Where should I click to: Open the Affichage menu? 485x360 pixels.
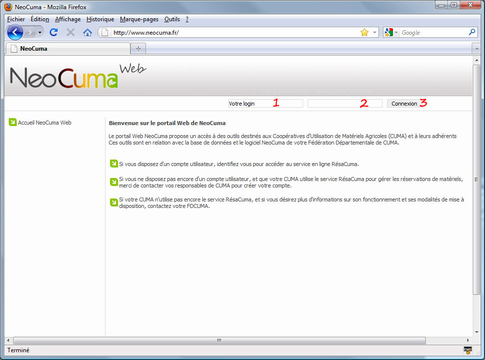pos(68,19)
